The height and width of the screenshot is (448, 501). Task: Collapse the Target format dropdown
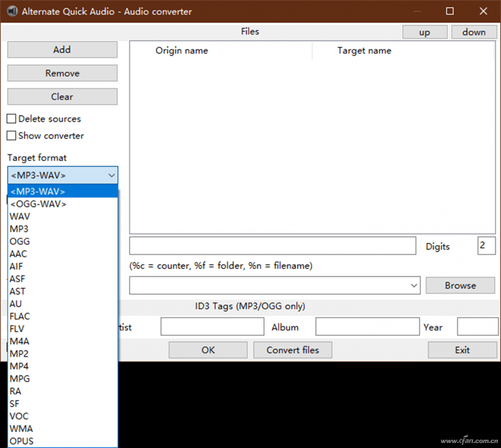click(x=111, y=175)
